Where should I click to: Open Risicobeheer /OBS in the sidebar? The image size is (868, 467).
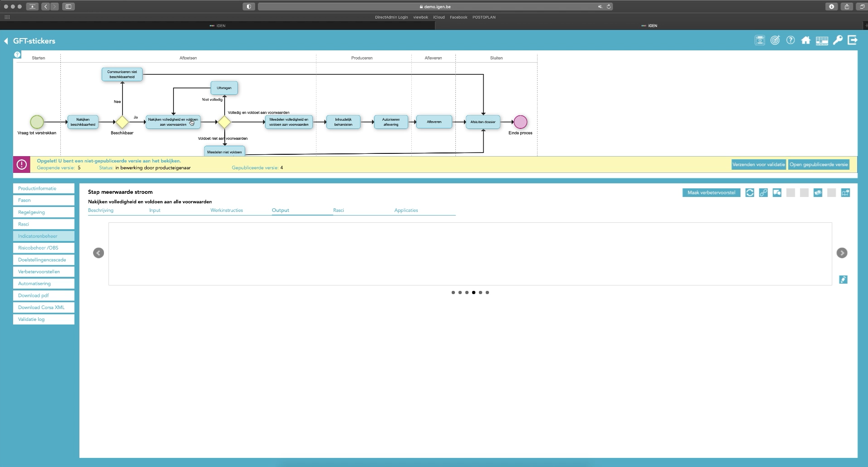(44, 248)
